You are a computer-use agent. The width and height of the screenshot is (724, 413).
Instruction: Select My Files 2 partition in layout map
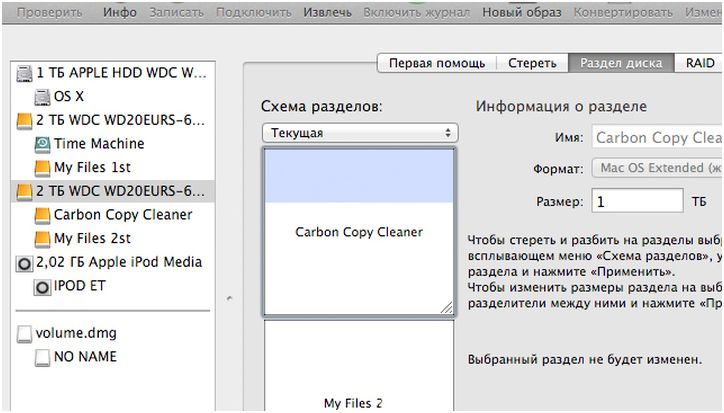coord(359,366)
